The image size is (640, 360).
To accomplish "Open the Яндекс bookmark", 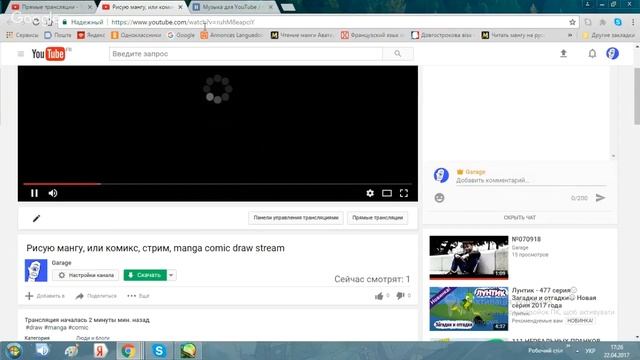I will pos(91,36).
